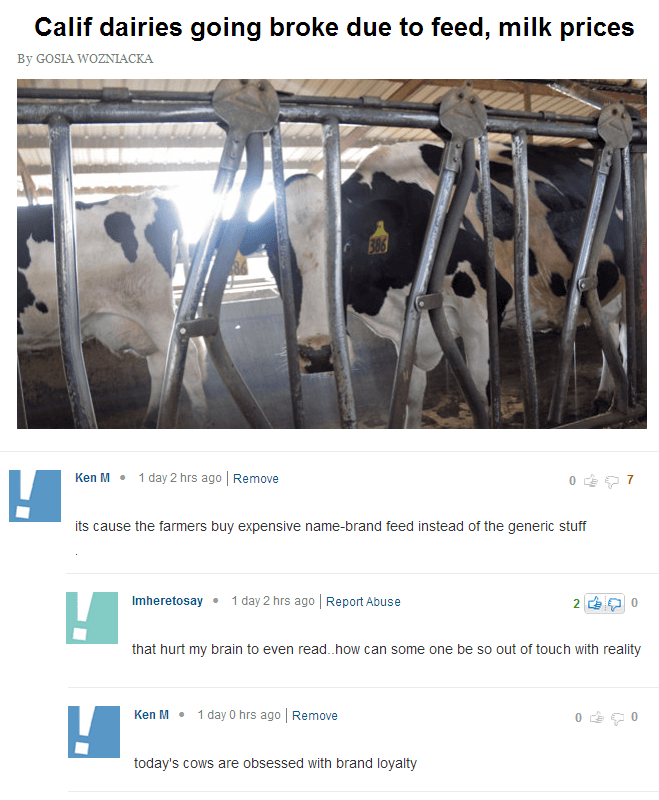Open Ken M's avatar on top comment
Screen dimensions: 659x800
35,496
